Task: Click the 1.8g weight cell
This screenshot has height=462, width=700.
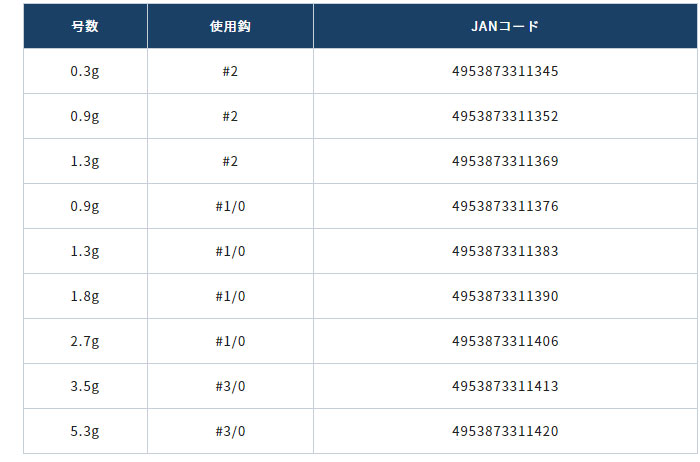Action: [85, 296]
